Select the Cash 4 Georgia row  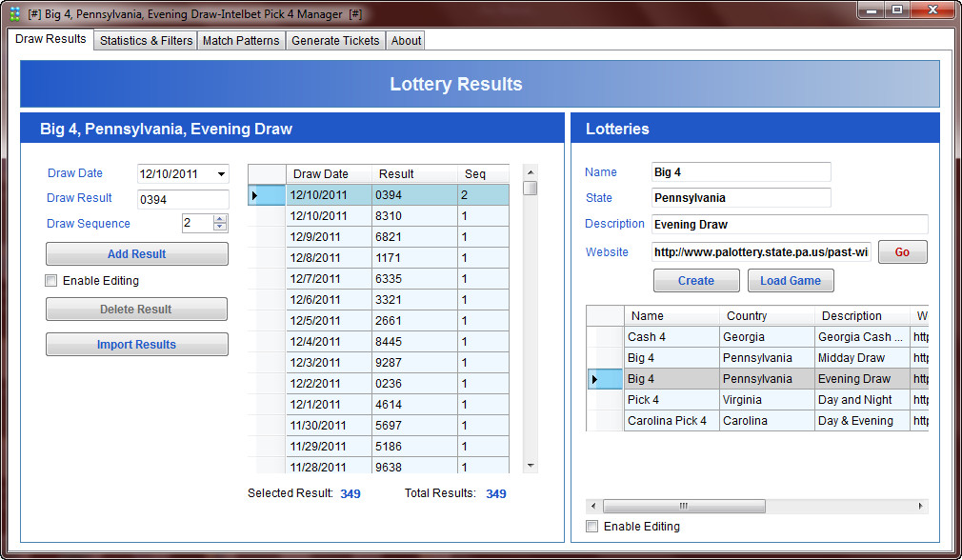[671, 337]
